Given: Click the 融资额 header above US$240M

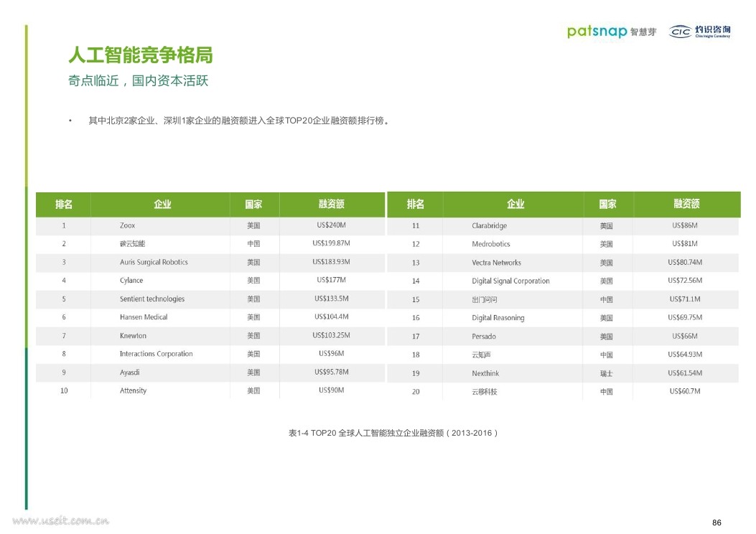Looking at the screenshot, I should 331,204.
